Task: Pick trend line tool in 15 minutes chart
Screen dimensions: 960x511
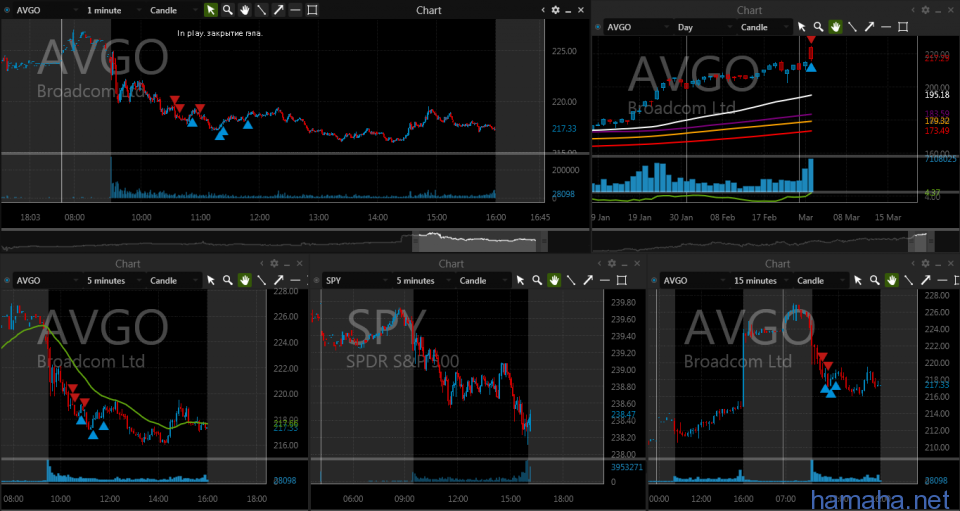Action: pos(908,280)
